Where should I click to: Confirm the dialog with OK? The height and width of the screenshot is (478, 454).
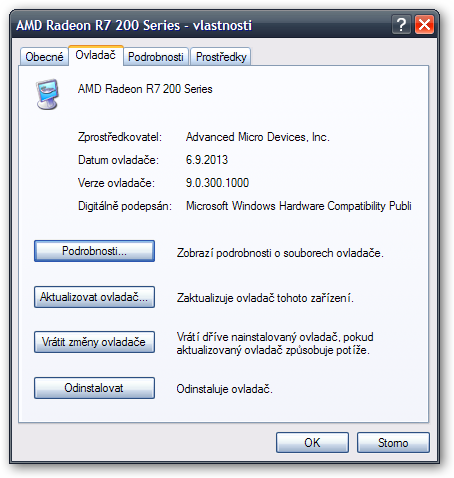[312, 443]
